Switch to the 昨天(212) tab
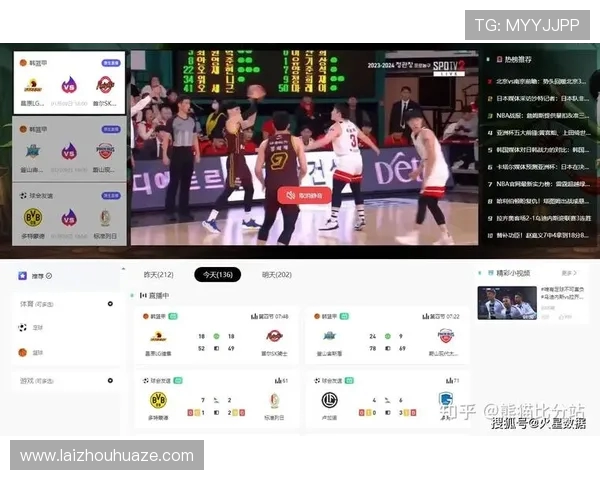 click(x=159, y=274)
